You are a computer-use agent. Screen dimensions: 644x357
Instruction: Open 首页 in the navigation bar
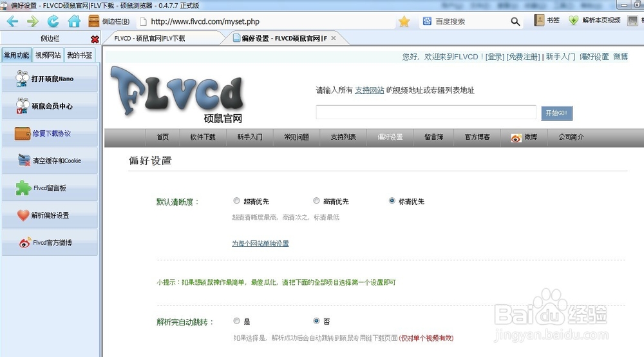tap(163, 137)
